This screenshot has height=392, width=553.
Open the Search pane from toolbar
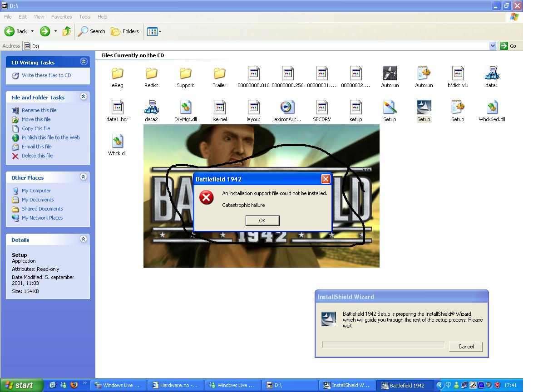(92, 31)
